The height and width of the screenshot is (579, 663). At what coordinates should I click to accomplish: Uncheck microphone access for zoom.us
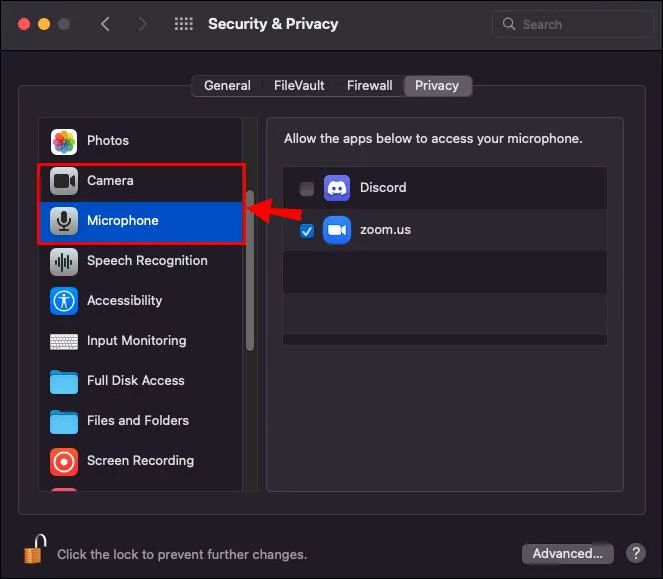click(307, 231)
